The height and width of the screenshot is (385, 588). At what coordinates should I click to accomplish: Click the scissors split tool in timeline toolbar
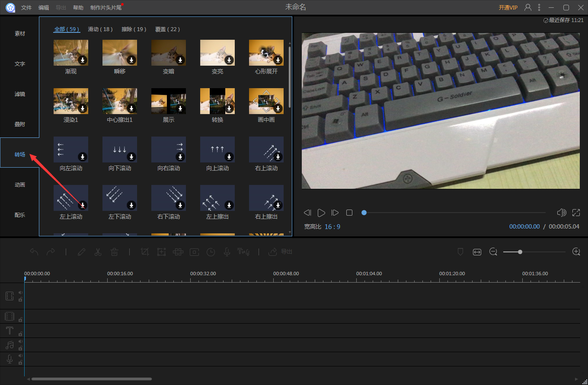(x=98, y=252)
